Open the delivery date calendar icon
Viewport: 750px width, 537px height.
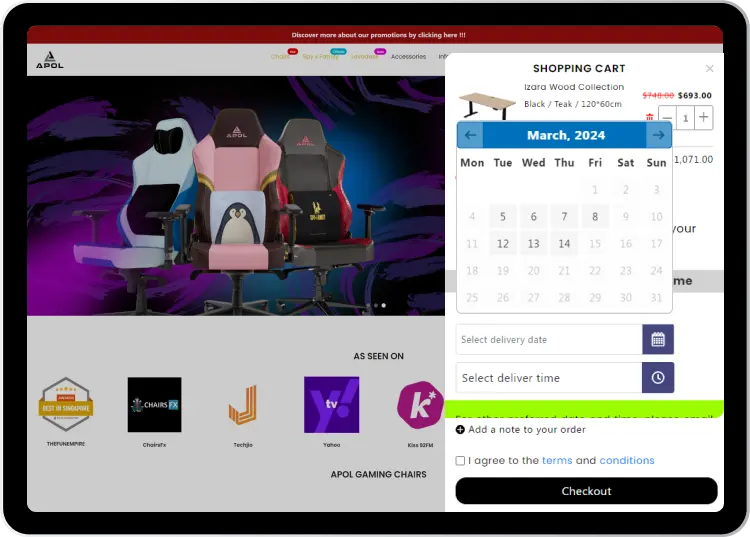[658, 340]
